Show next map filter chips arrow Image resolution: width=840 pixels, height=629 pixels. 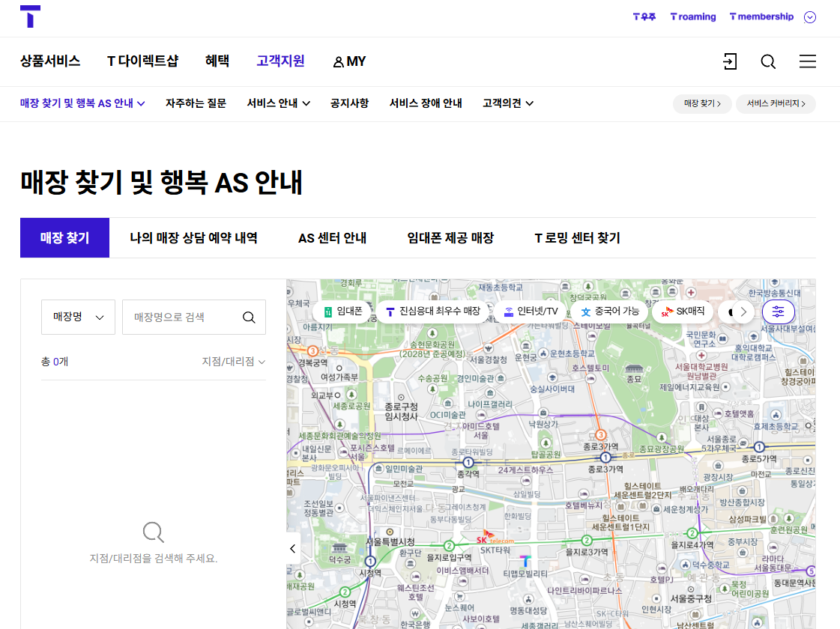[x=743, y=312]
